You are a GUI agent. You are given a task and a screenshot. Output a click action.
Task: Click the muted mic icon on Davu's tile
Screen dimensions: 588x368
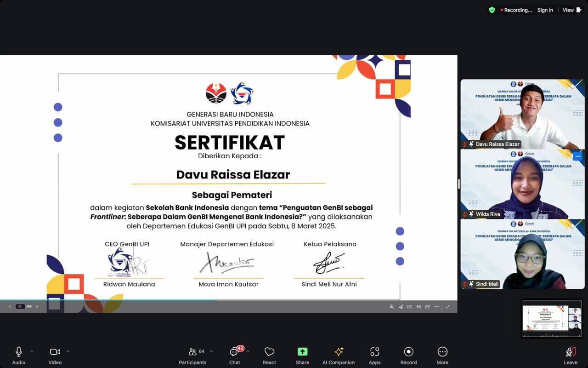coord(465,144)
